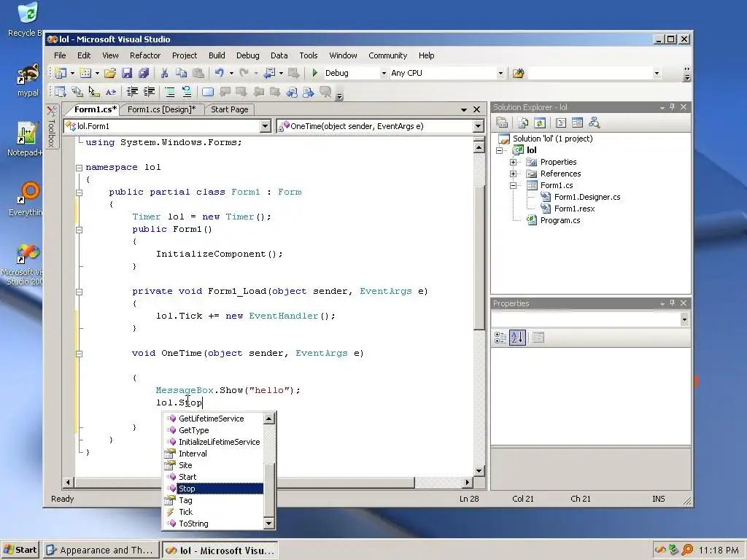747x560 pixels.
Task: Switch to the Start Page tab
Action: (x=230, y=109)
